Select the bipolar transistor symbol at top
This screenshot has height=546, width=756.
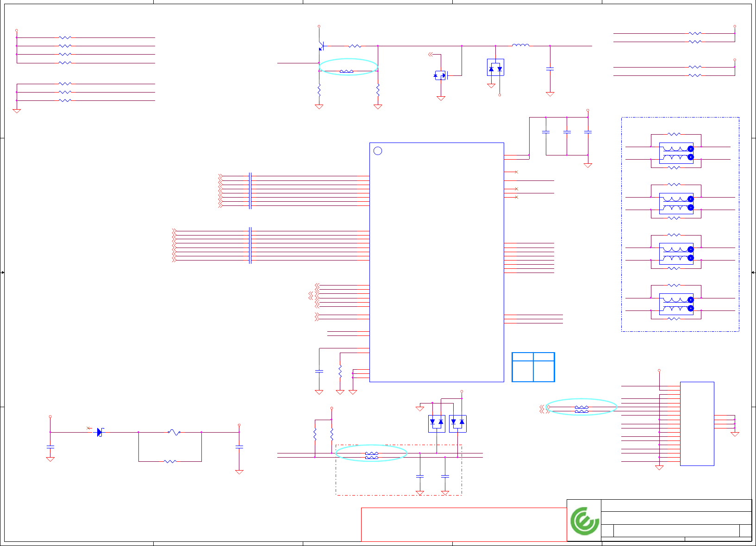tap(321, 46)
